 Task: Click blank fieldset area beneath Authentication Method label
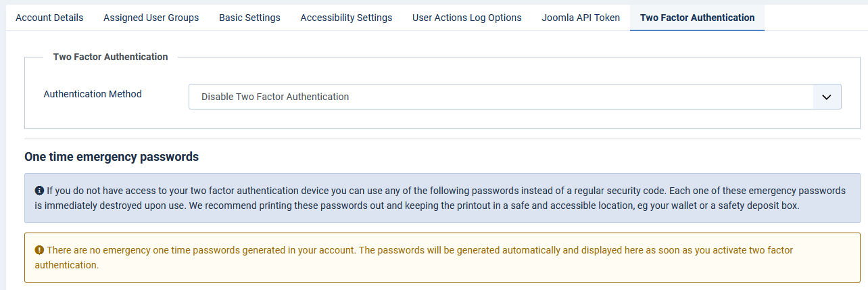[x=101, y=116]
